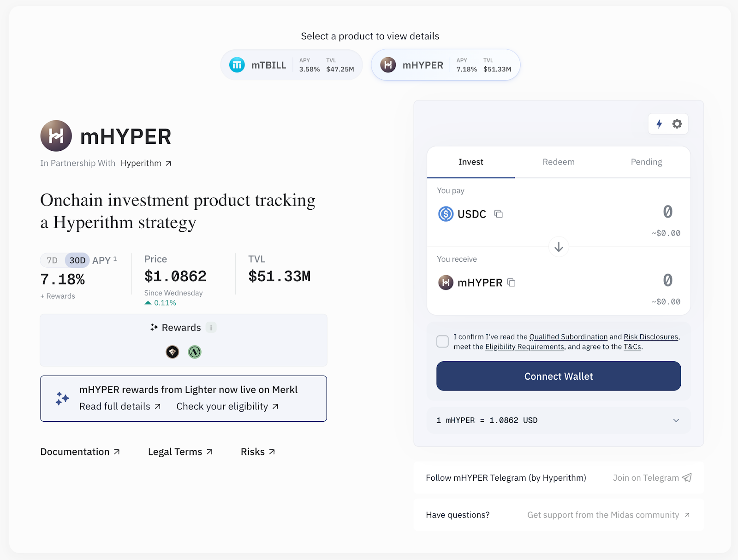This screenshot has width=738, height=560.
Task: Open the T&Cs link
Action: [x=632, y=347]
